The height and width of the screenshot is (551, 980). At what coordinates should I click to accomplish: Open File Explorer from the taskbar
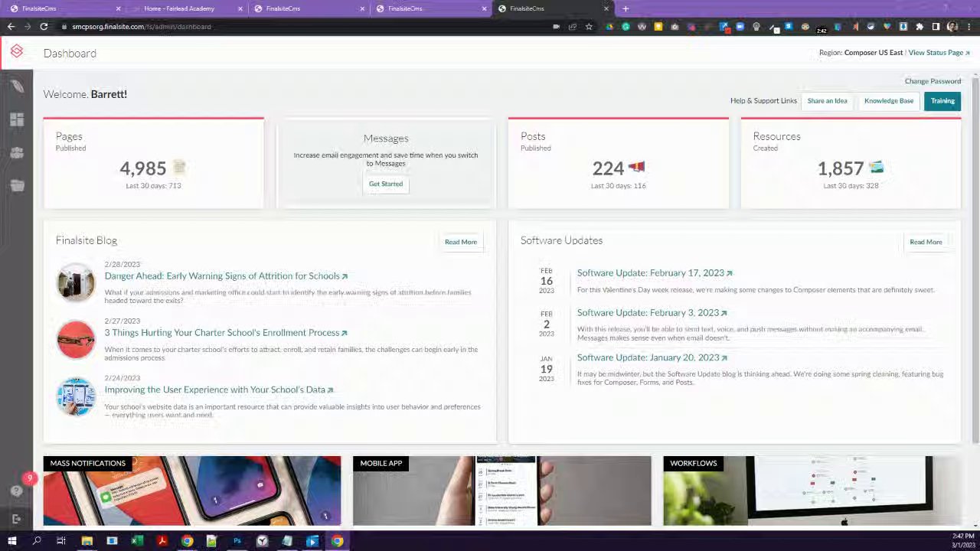[x=87, y=541]
